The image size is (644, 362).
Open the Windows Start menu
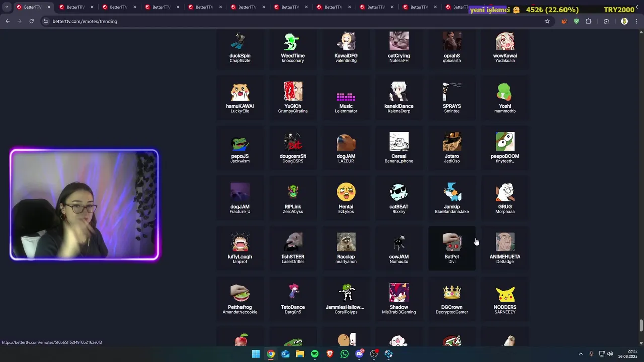pyautogui.click(x=256, y=354)
